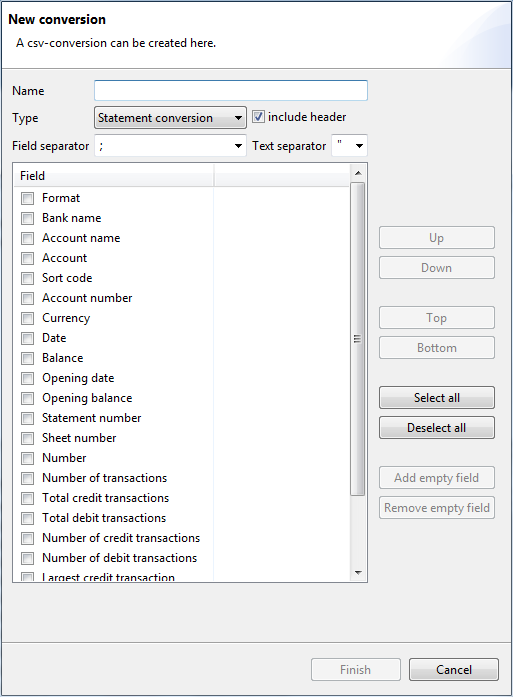Click the field list scrollbar thumb
The image size is (513, 697).
point(357,339)
